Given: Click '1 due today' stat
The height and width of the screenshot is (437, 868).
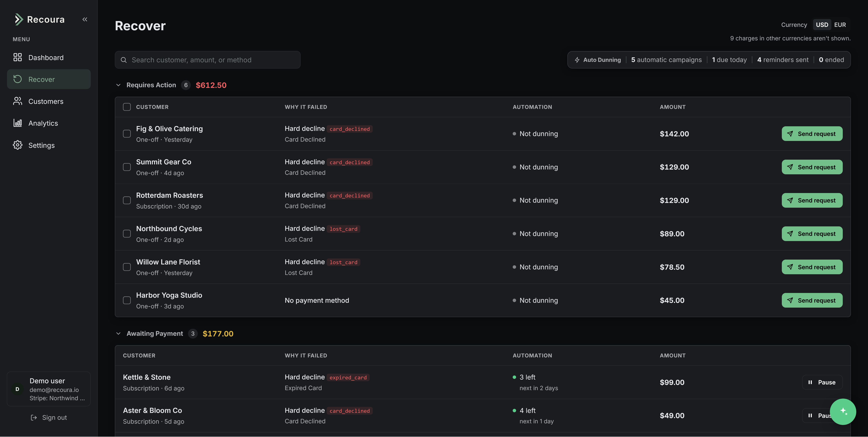Looking at the screenshot, I should [x=729, y=60].
